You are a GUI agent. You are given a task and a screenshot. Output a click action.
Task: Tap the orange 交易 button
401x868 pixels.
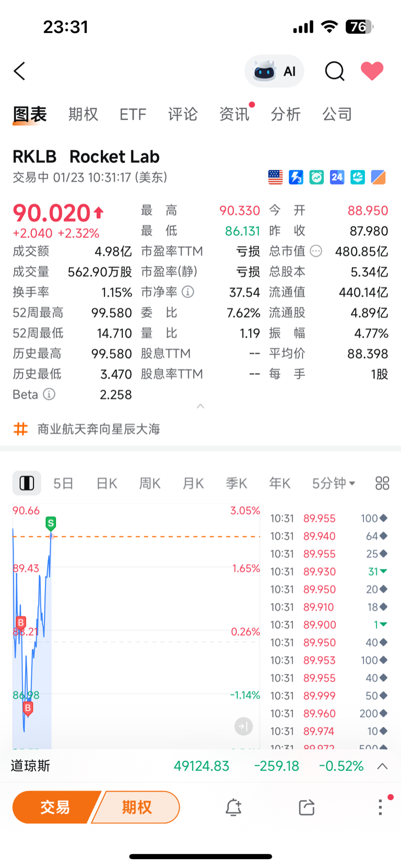tap(55, 807)
